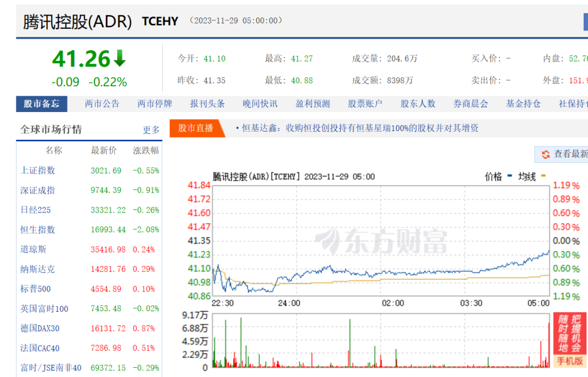Click the 成交量 value 204.6万
The height and width of the screenshot is (377, 588).
tap(402, 59)
